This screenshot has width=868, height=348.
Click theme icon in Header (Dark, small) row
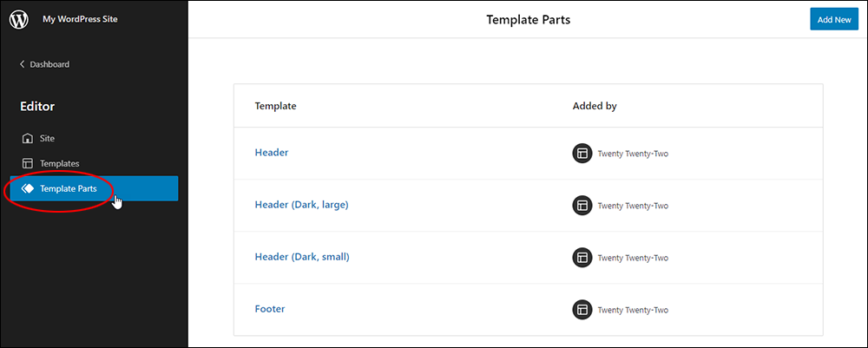tap(582, 257)
